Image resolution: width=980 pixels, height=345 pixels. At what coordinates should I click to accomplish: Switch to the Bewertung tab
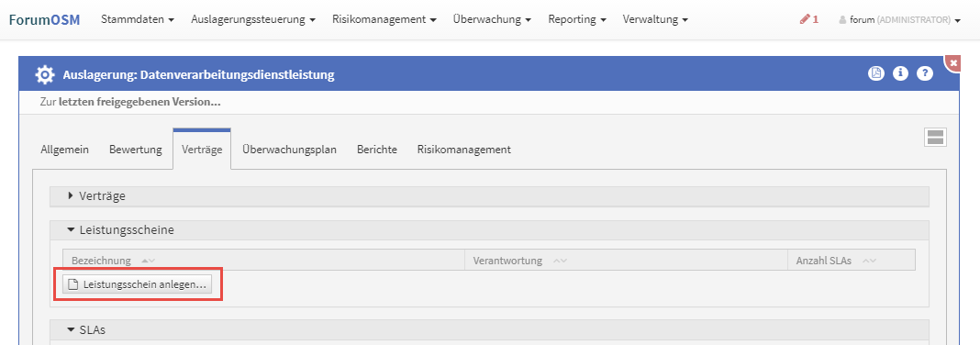[x=136, y=150]
